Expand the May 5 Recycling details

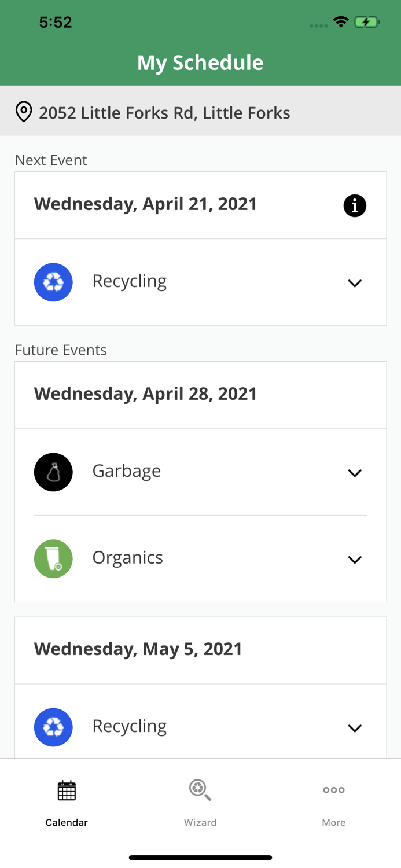point(355,728)
